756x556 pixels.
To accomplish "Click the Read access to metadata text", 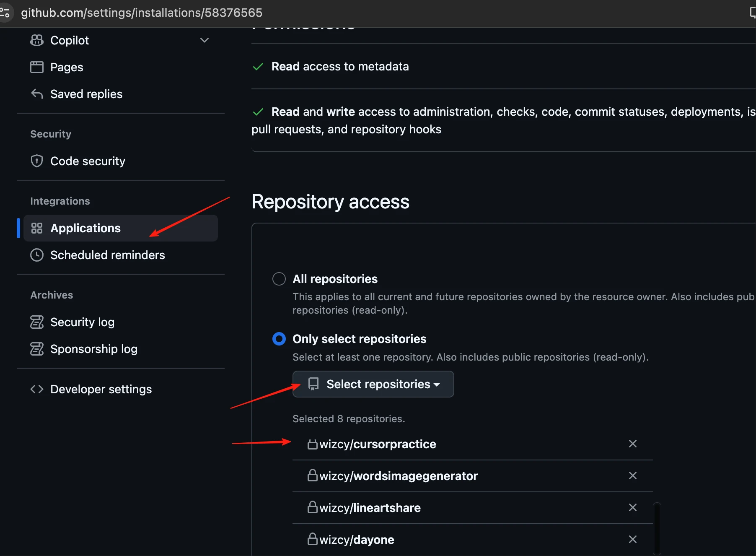I will pos(340,66).
